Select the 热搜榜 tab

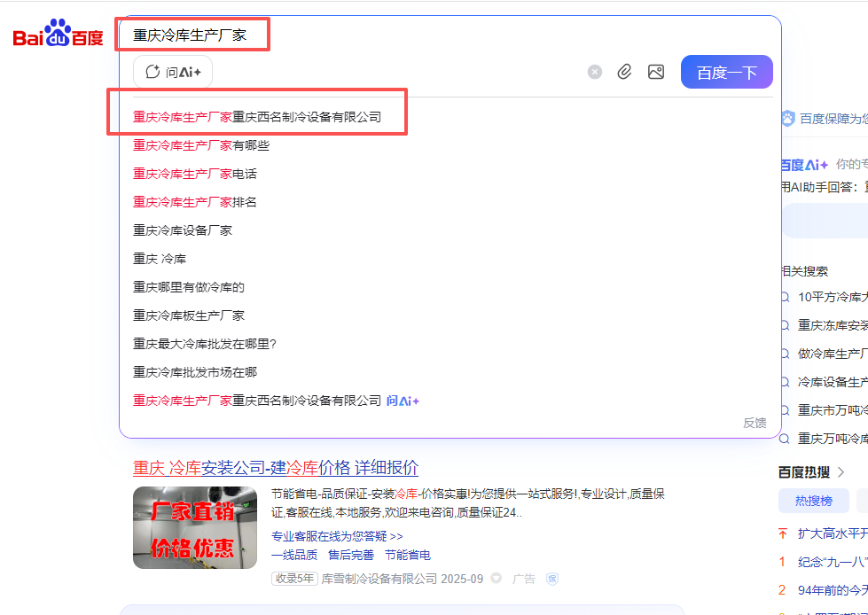(813, 501)
